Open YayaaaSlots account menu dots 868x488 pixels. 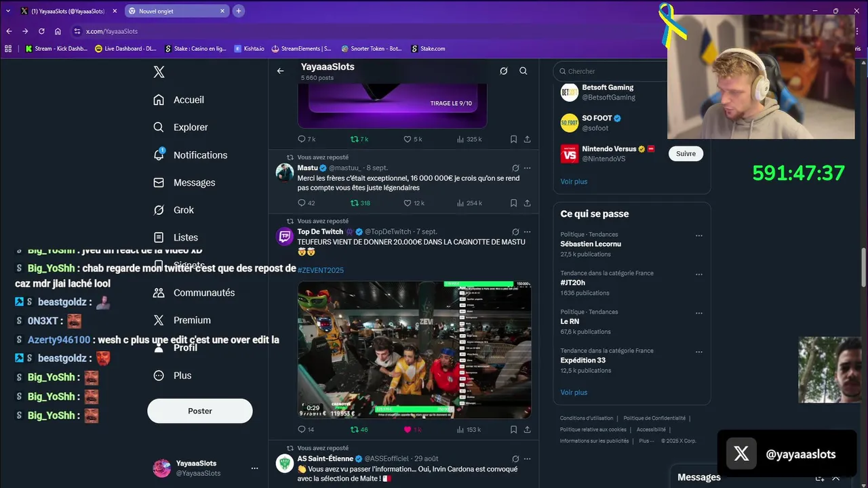point(254,468)
